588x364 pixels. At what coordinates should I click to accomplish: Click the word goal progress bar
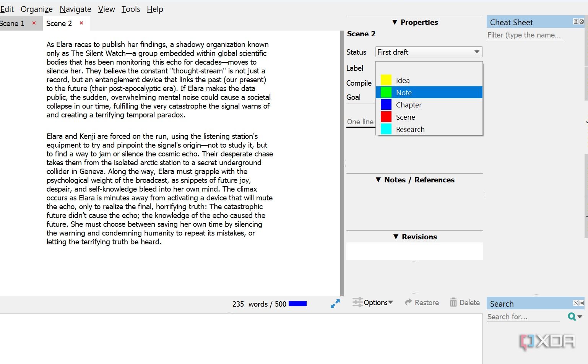pyautogui.click(x=297, y=304)
